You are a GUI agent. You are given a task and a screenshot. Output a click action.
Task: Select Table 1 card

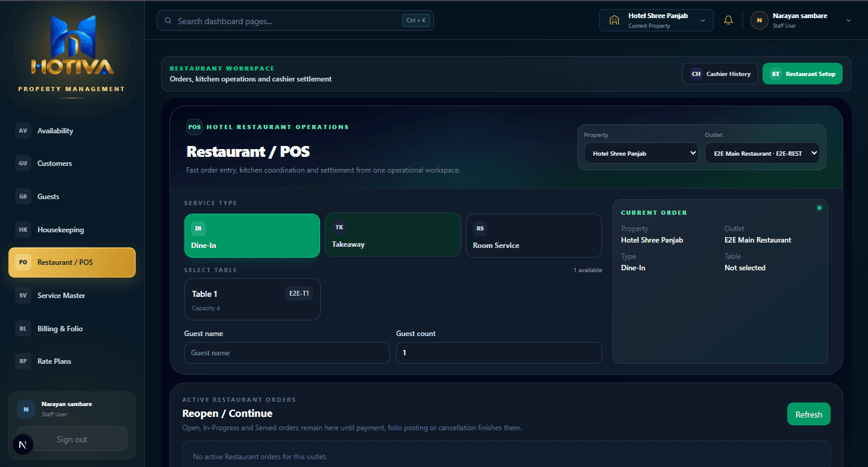point(252,299)
